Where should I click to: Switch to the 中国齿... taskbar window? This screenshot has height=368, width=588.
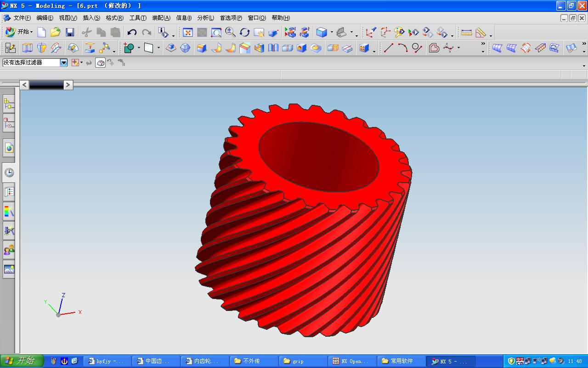(x=156, y=361)
